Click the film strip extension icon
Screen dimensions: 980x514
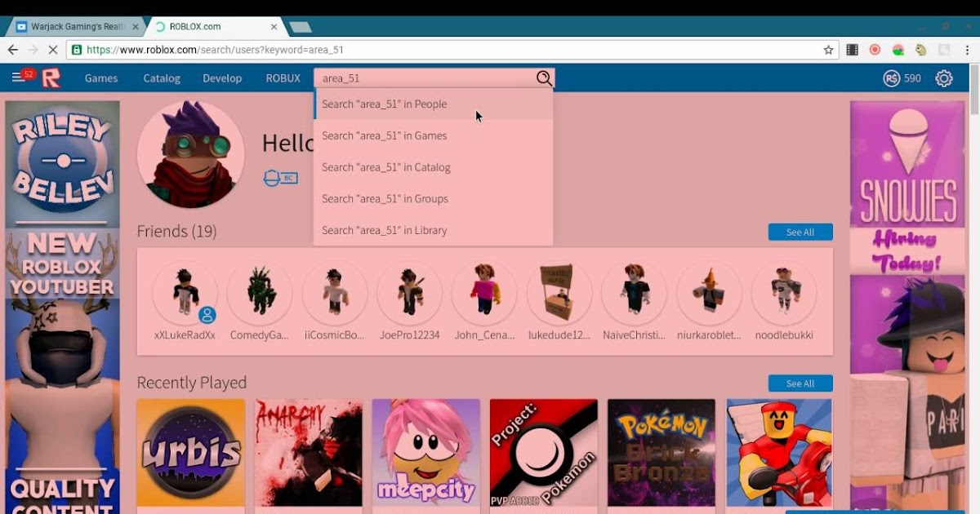click(x=853, y=50)
